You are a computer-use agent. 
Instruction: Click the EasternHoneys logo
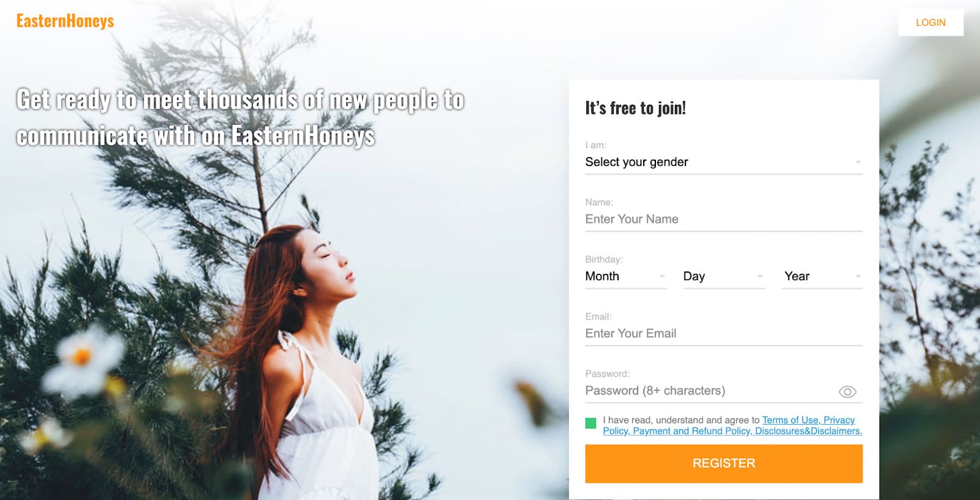tap(65, 21)
